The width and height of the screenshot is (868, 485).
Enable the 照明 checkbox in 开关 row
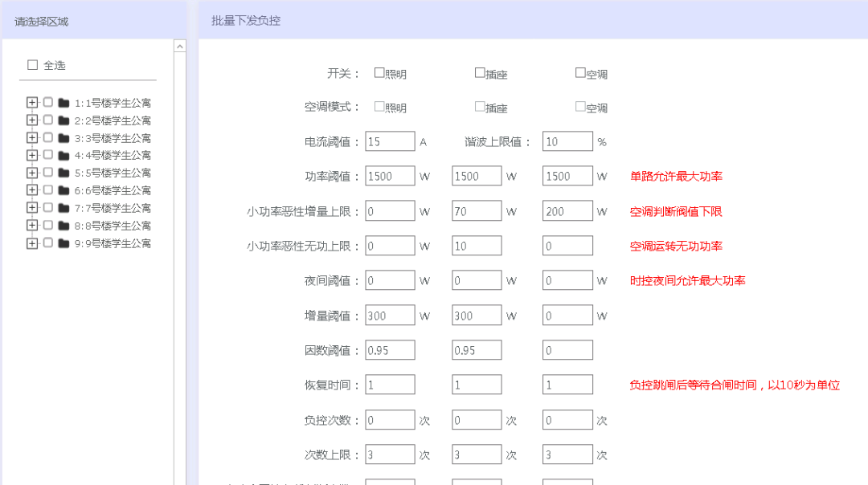tap(379, 72)
